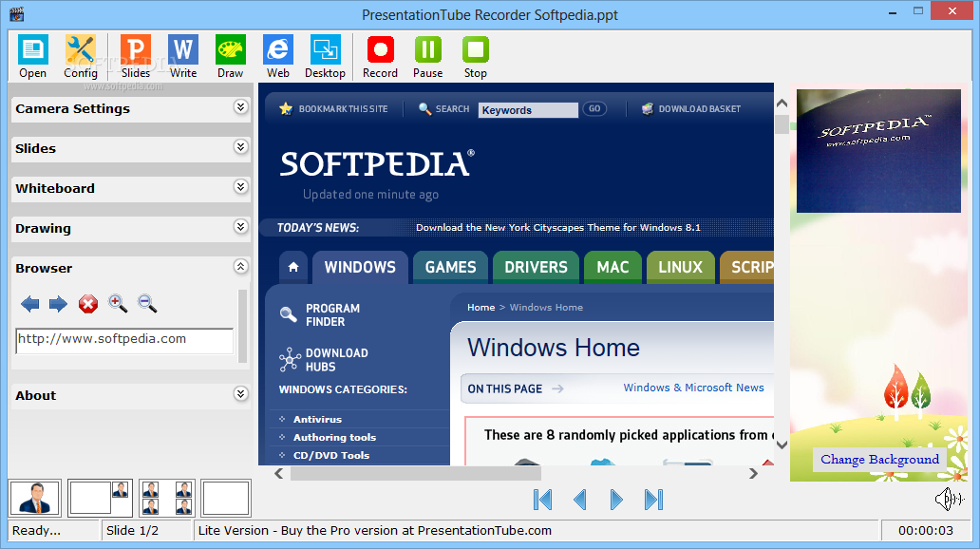This screenshot has width=980, height=549.
Task: Click the horizontal scrollbar right arrow
Action: tap(753, 473)
